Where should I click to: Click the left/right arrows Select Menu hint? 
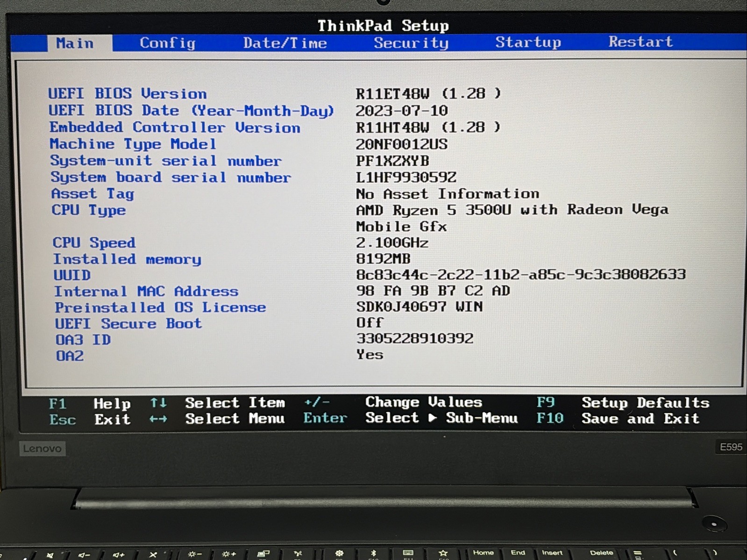tap(217, 418)
